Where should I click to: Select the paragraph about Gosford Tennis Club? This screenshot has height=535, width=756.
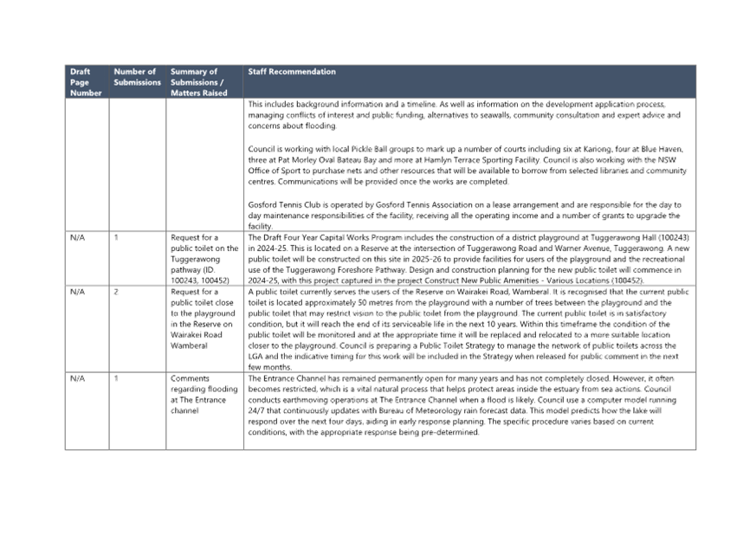tap(464, 216)
